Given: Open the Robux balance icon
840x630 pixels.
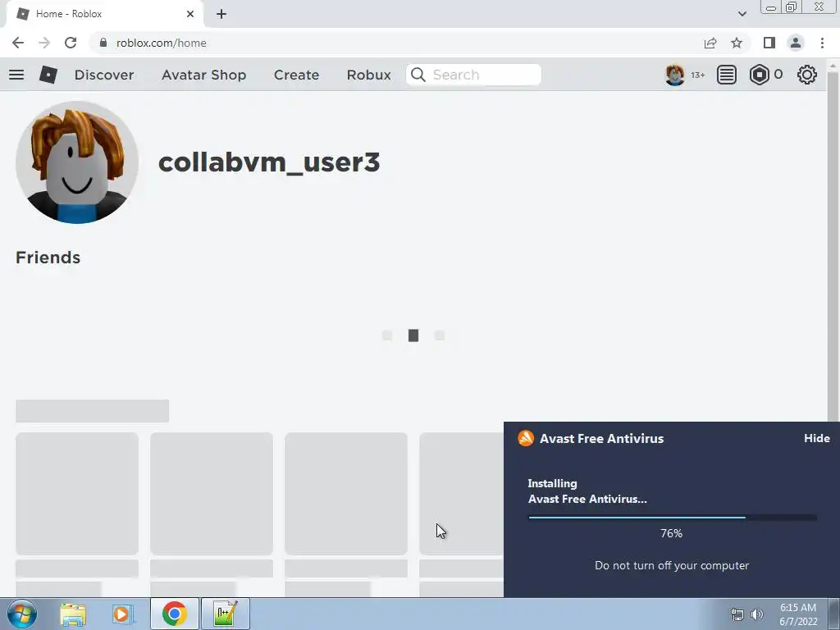Looking at the screenshot, I should click(x=759, y=75).
